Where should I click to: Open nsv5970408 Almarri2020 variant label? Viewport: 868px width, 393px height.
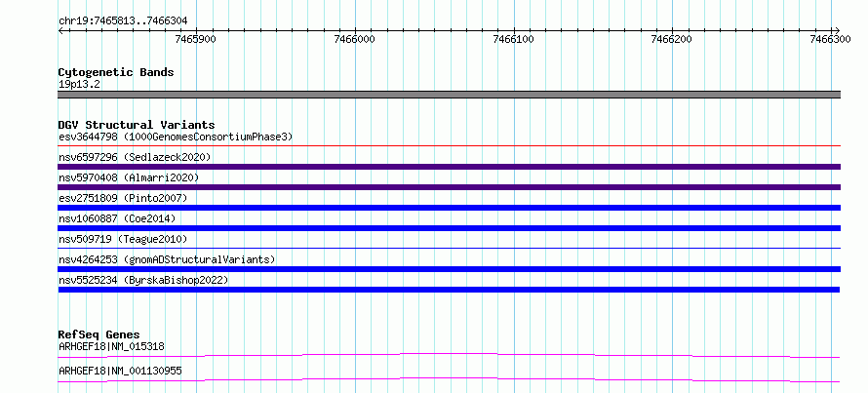pyautogui.click(x=129, y=177)
